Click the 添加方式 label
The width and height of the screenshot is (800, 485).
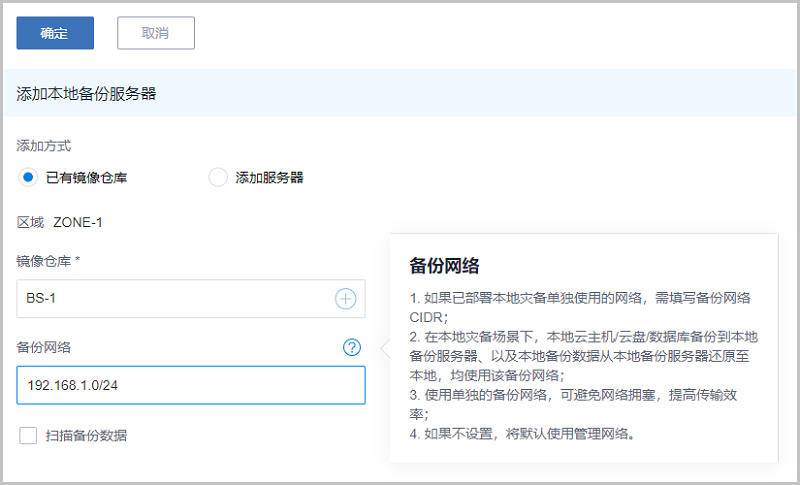[x=44, y=146]
